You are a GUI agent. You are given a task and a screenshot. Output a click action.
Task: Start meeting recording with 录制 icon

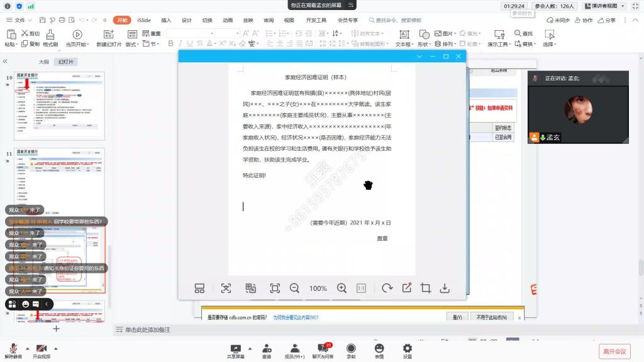[351, 350]
